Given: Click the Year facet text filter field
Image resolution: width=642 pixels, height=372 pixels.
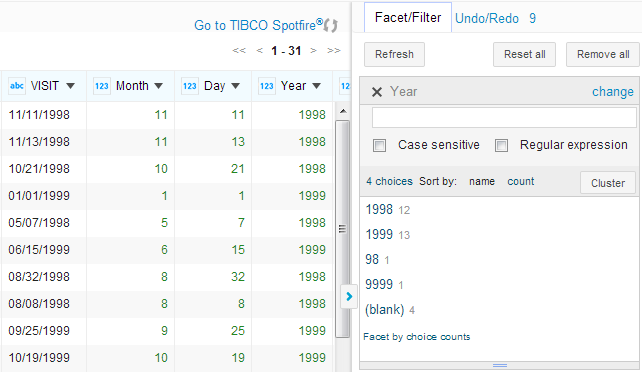Looking at the screenshot, I should (504, 118).
